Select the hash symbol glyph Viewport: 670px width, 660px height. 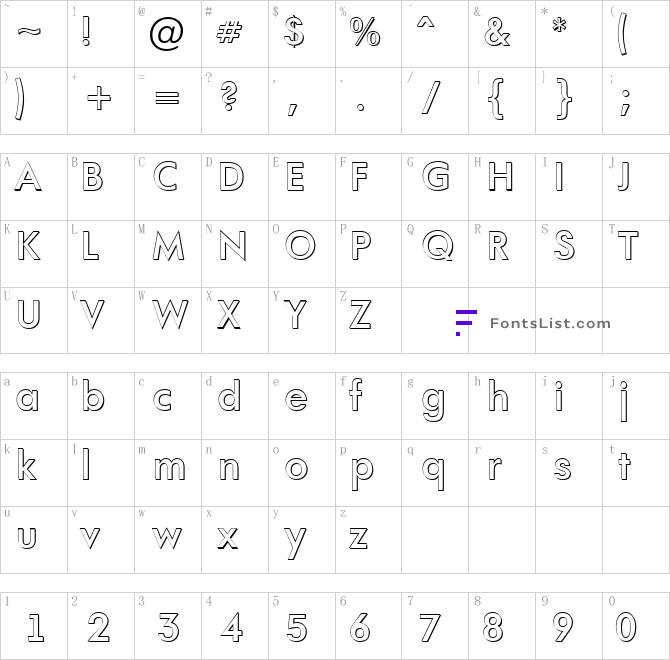point(229,33)
